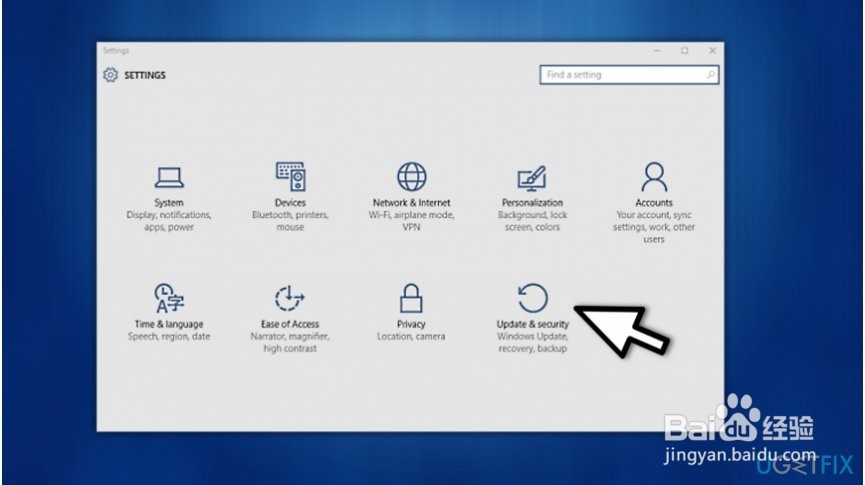Click 'Background, lock screen, colors' description
The height and width of the screenshot is (485, 865).
click(x=532, y=221)
